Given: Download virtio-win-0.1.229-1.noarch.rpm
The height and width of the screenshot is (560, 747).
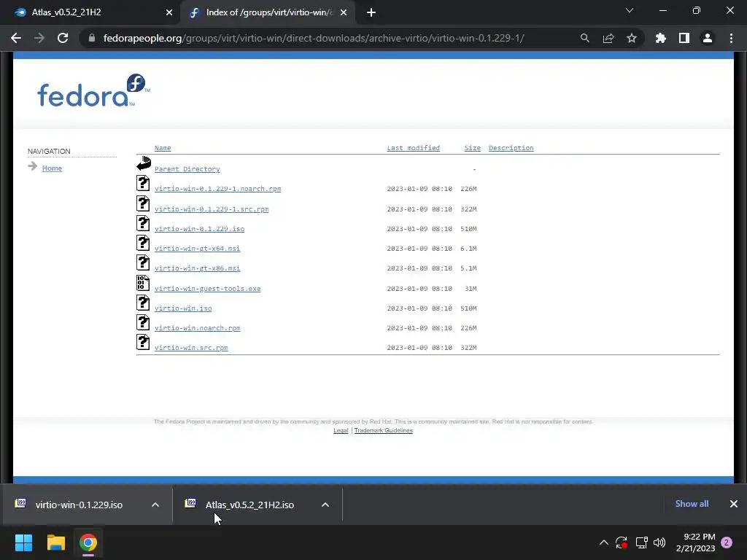Looking at the screenshot, I should point(217,189).
